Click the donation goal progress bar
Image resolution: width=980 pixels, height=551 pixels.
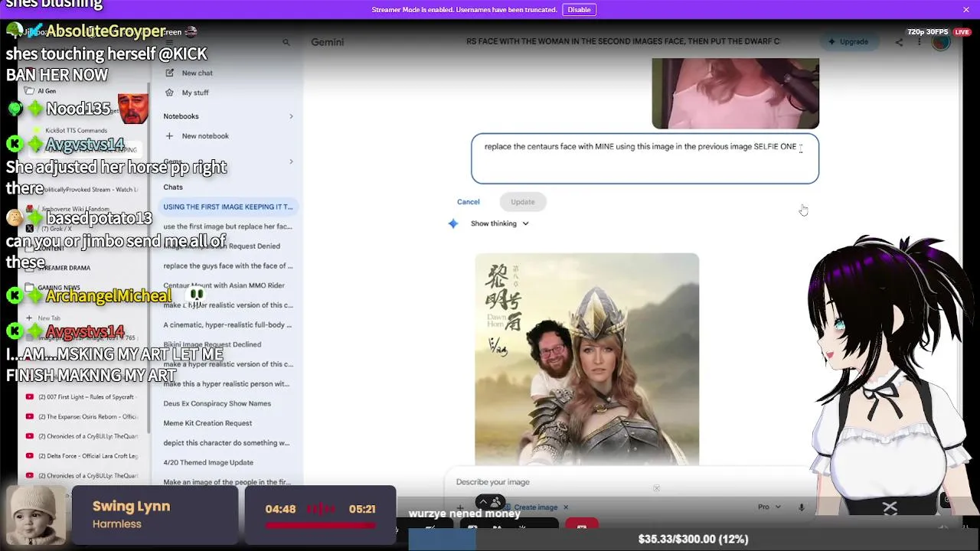693,540
